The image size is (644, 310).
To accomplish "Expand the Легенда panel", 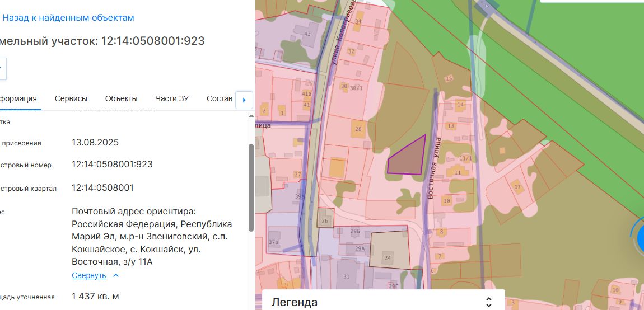I will click(489, 302).
